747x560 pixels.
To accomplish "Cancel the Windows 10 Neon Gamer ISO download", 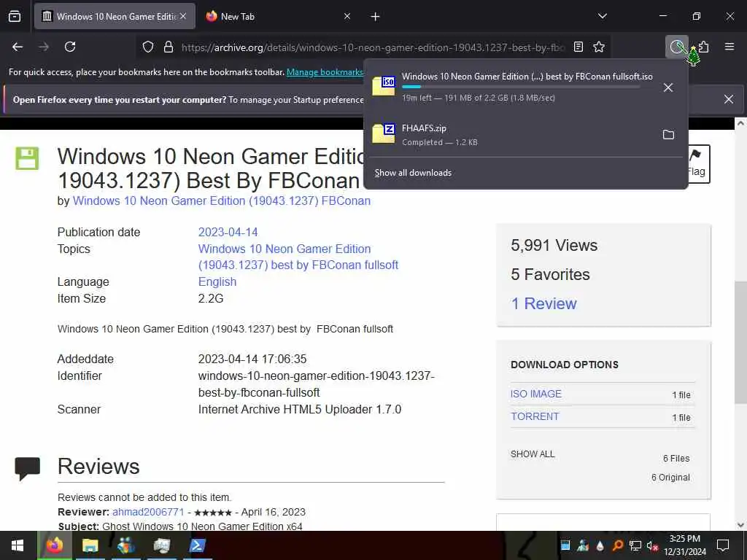I will (x=668, y=87).
